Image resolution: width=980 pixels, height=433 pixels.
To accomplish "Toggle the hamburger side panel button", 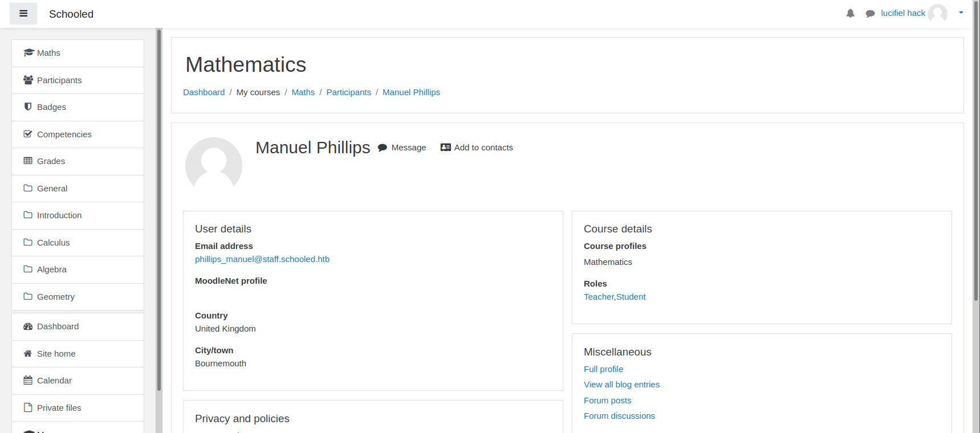I will pos(23,14).
